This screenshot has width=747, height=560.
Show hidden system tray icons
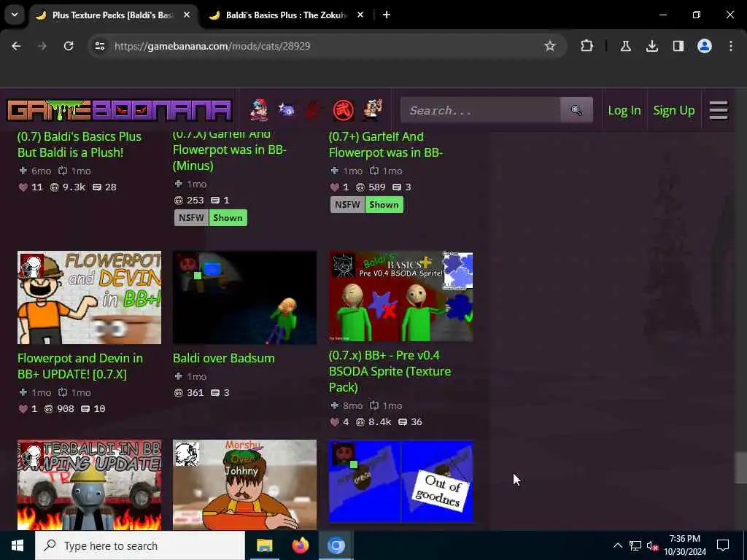coord(617,545)
